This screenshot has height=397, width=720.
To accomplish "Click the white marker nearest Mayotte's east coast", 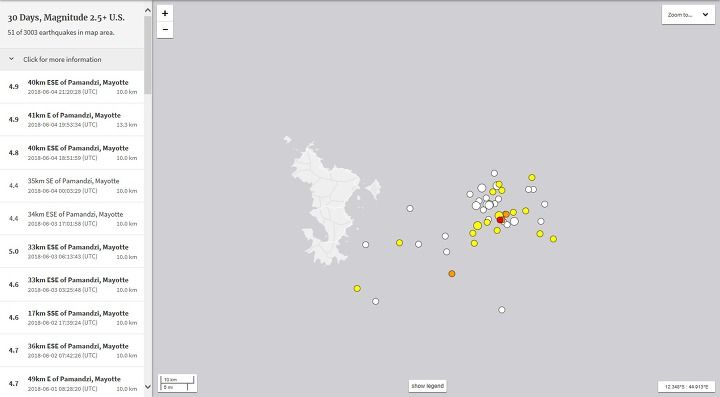I will tap(366, 245).
